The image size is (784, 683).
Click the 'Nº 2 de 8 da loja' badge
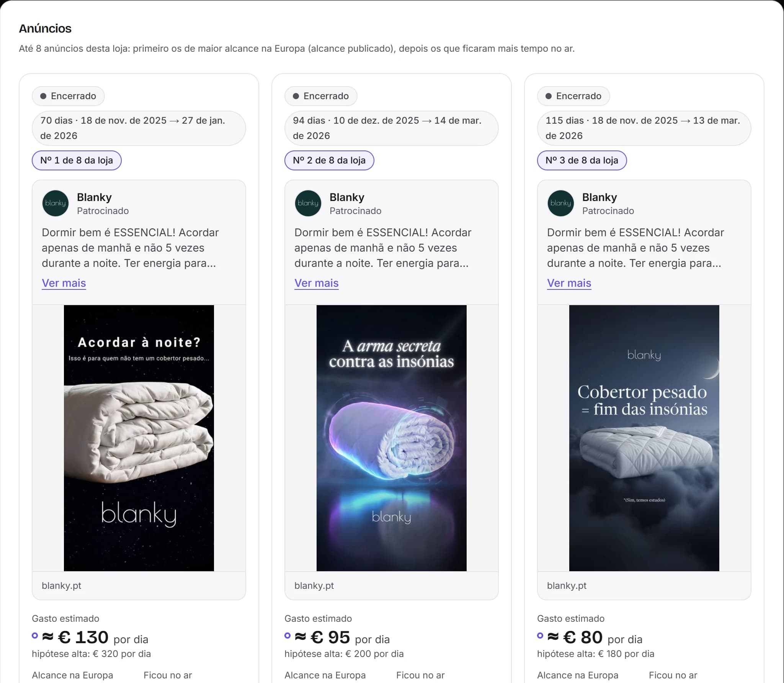329,160
